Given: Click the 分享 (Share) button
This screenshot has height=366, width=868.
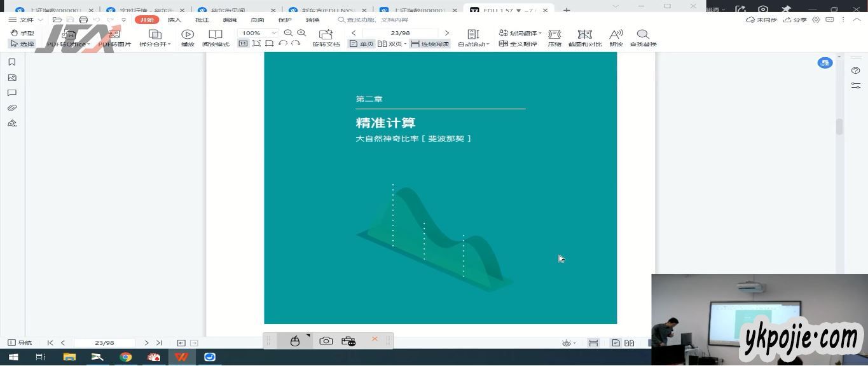Looking at the screenshot, I should click(x=795, y=20).
